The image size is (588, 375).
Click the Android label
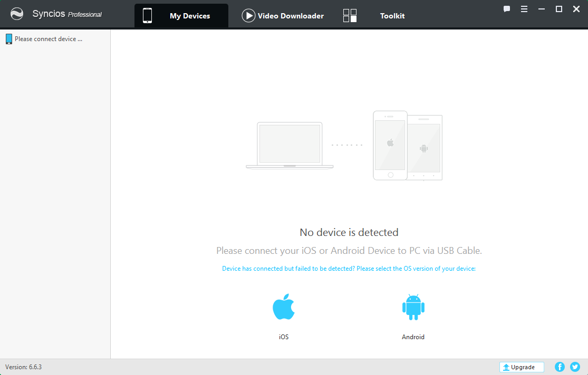(413, 337)
